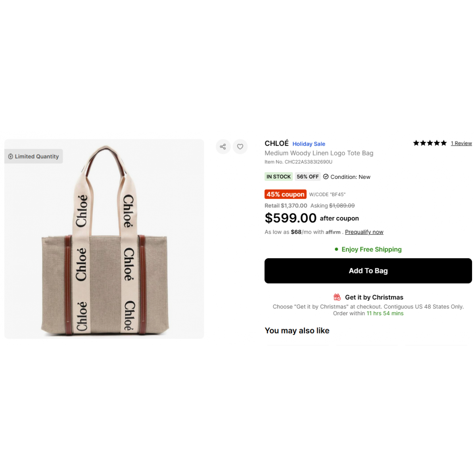The height and width of the screenshot is (476, 476).
Task: Click the Holiday Sale link
Action: (x=309, y=144)
